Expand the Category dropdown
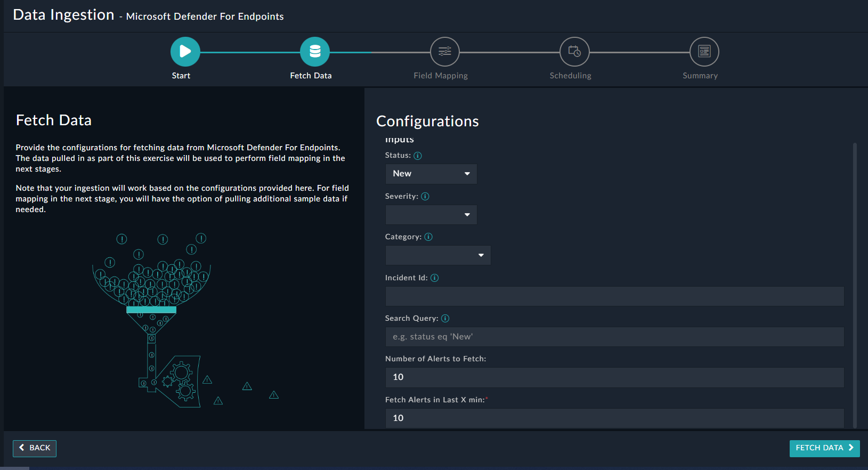Viewport: 868px width, 470px height. (x=437, y=255)
